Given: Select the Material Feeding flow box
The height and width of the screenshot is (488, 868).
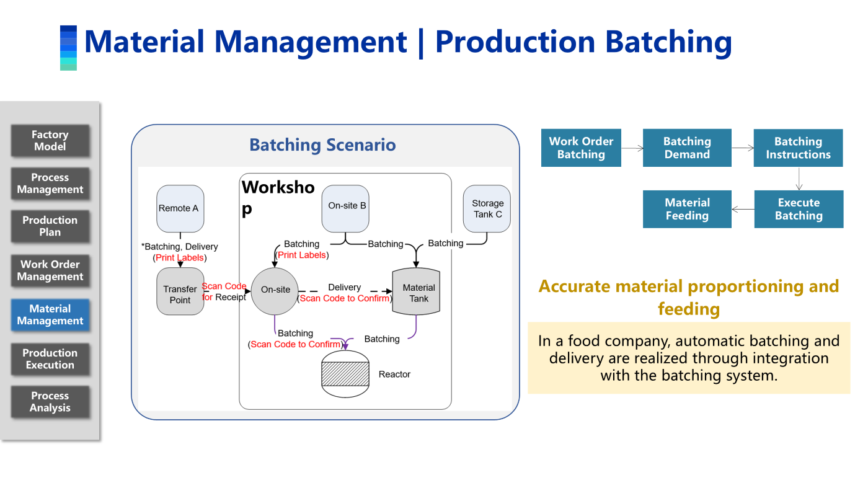Looking at the screenshot, I should click(x=687, y=210).
